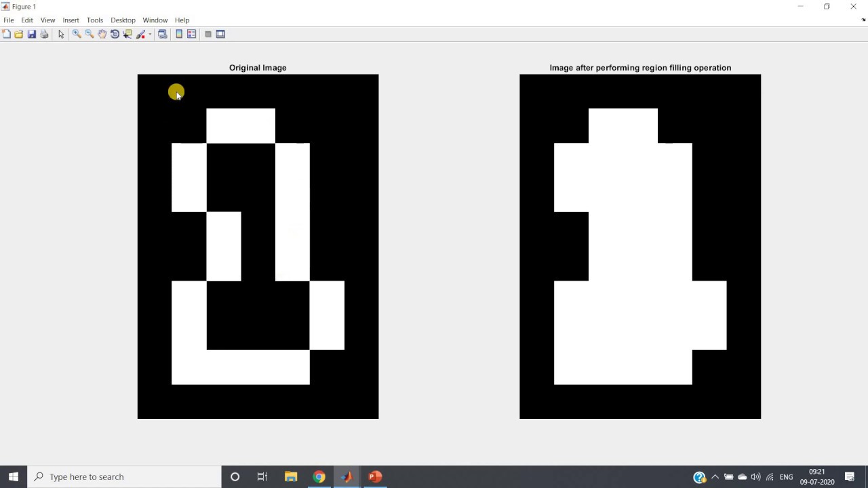
Task: Select the region-filled result image plot
Action: (640, 247)
